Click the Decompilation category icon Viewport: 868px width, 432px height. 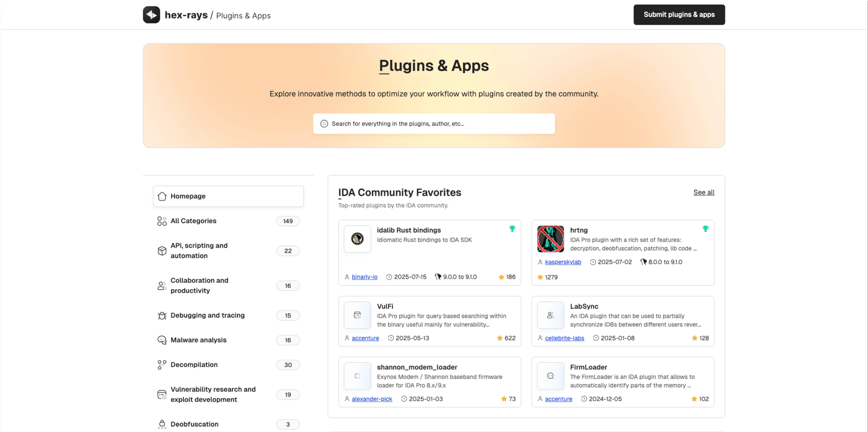coord(161,365)
